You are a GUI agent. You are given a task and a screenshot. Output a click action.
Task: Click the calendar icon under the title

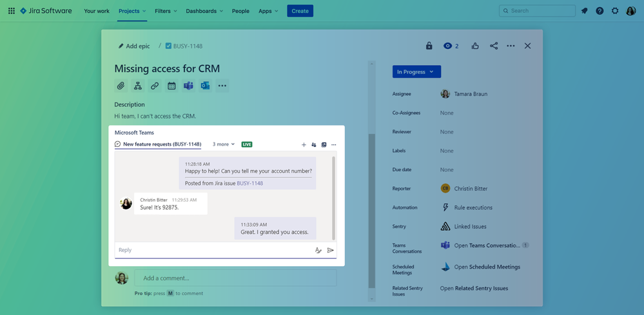[x=171, y=86]
